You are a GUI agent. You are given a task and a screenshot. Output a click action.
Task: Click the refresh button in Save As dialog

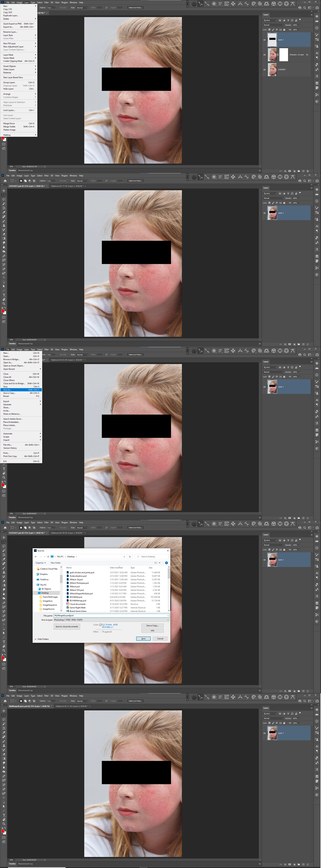tap(130, 557)
